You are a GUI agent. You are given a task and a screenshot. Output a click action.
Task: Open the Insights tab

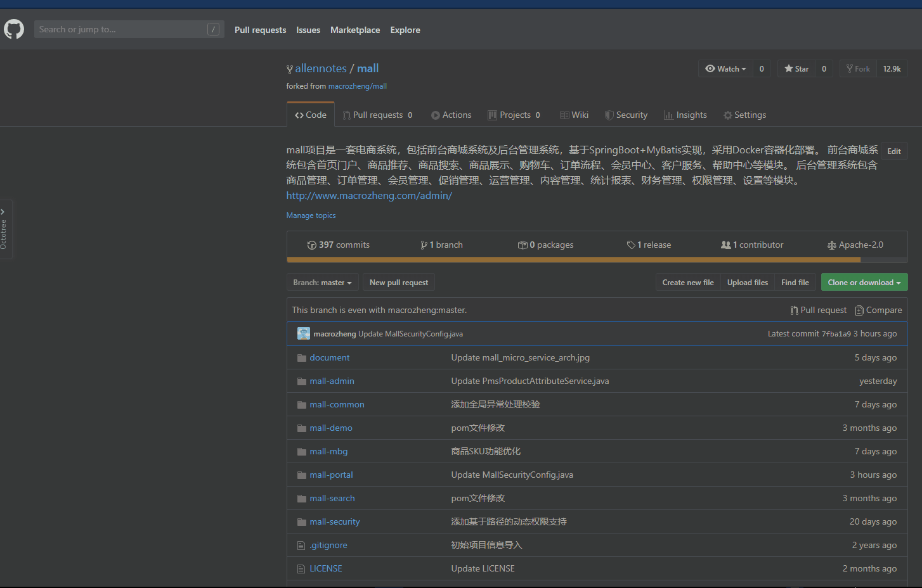coord(685,115)
